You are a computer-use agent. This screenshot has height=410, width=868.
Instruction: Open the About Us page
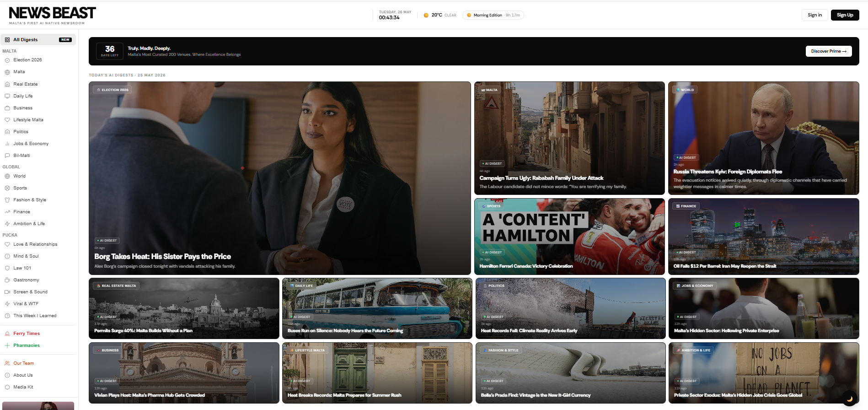click(23, 375)
